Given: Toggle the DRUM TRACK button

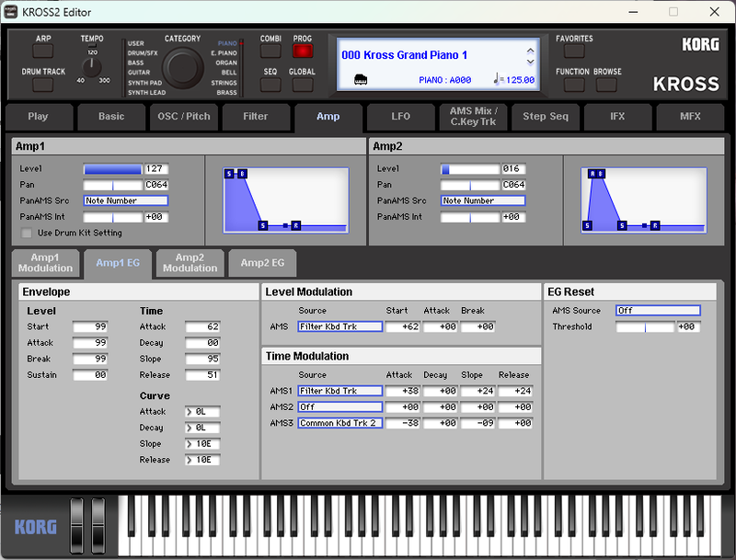Looking at the screenshot, I should click(42, 85).
